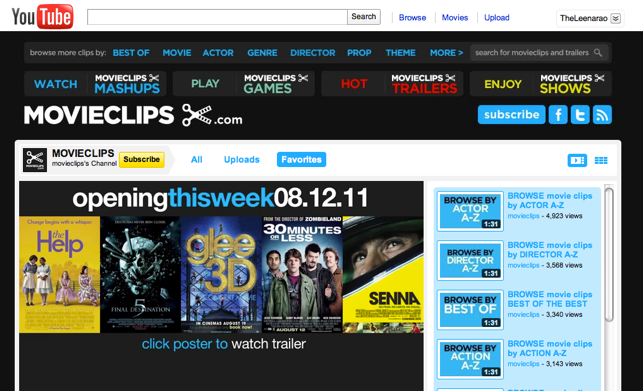This screenshot has width=643, height=391.
Task: Select PROP browse category
Action: tap(359, 53)
